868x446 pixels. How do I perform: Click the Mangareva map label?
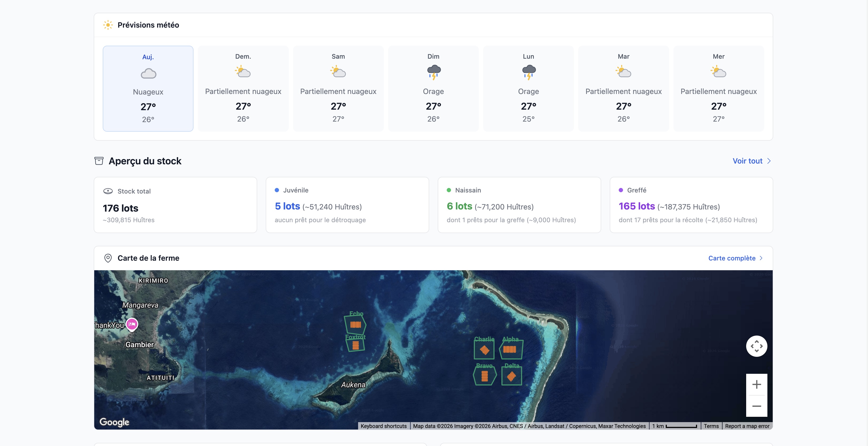pyautogui.click(x=140, y=305)
